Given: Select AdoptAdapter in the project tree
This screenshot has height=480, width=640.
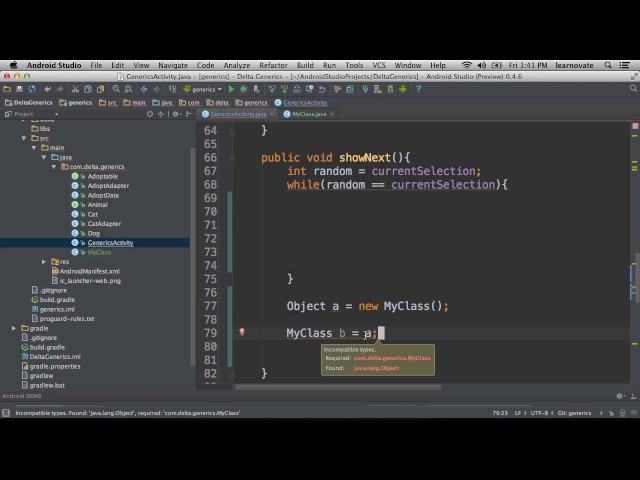Looking at the screenshot, I should (x=108, y=186).
